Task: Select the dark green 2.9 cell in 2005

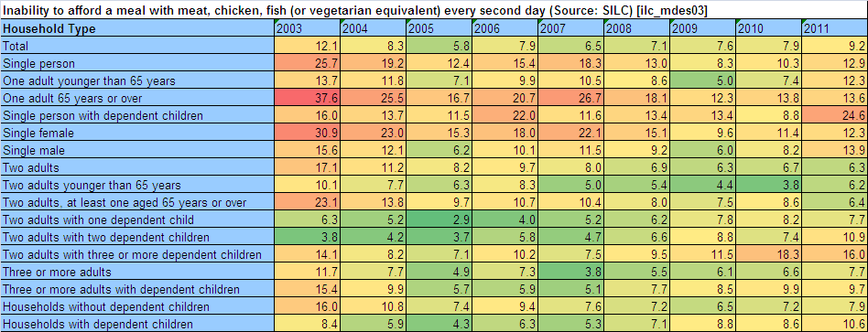Action: click(439, 220)
